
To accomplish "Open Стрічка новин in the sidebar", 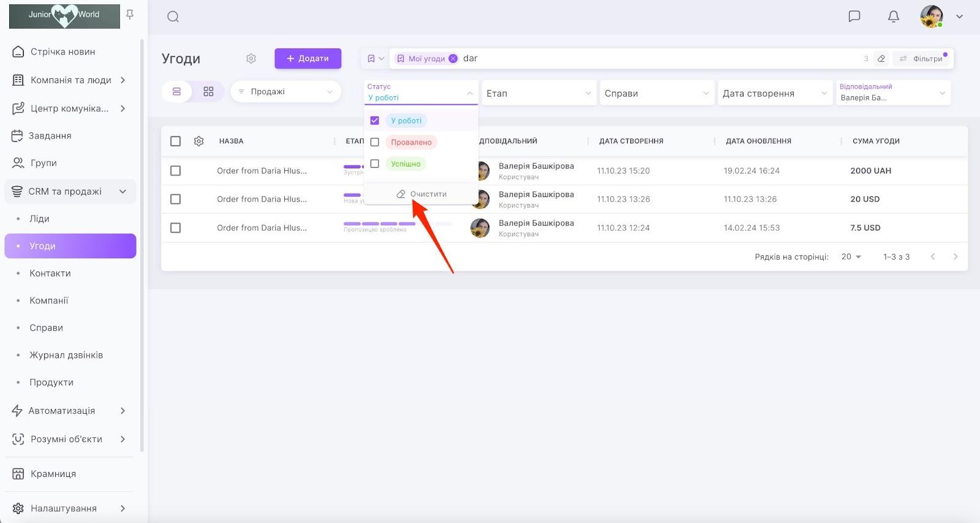I will (x=62, y=52).
